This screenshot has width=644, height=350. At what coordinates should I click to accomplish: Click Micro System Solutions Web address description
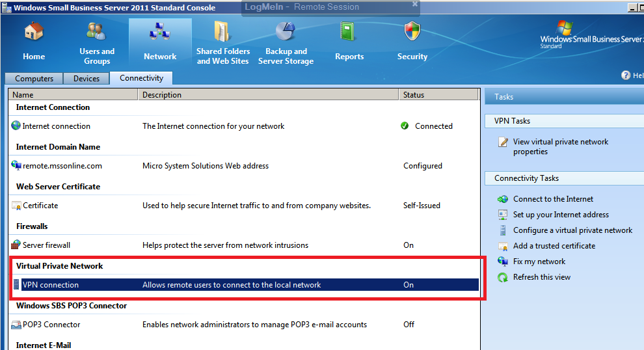click(x=206, y=166)
